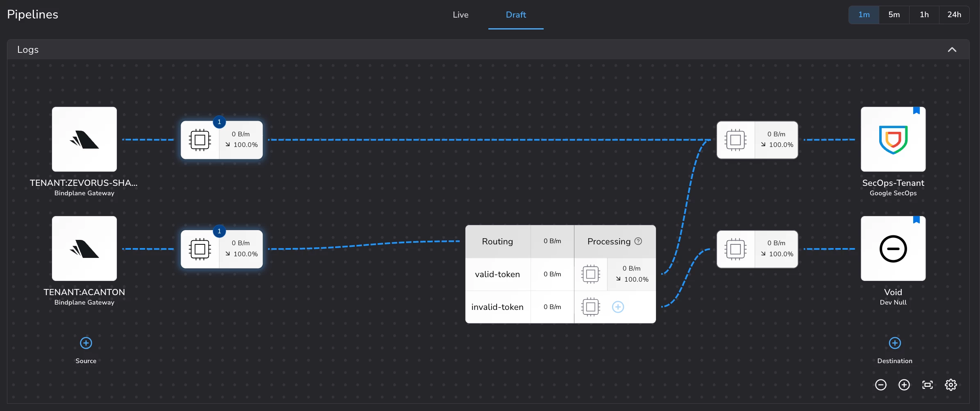Click the Pipelines page title
This screenshot has width=980, height=411.
tap(33, 14)
